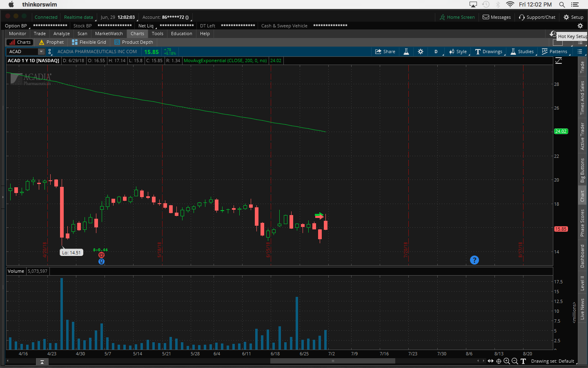Click the text T icon at bottom

(x=523, y=361)
